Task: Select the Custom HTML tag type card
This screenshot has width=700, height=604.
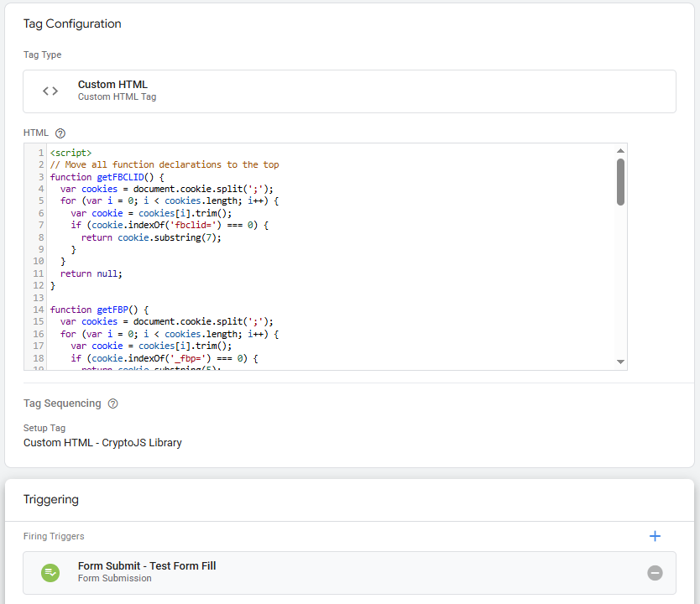Action: [349, 91]
